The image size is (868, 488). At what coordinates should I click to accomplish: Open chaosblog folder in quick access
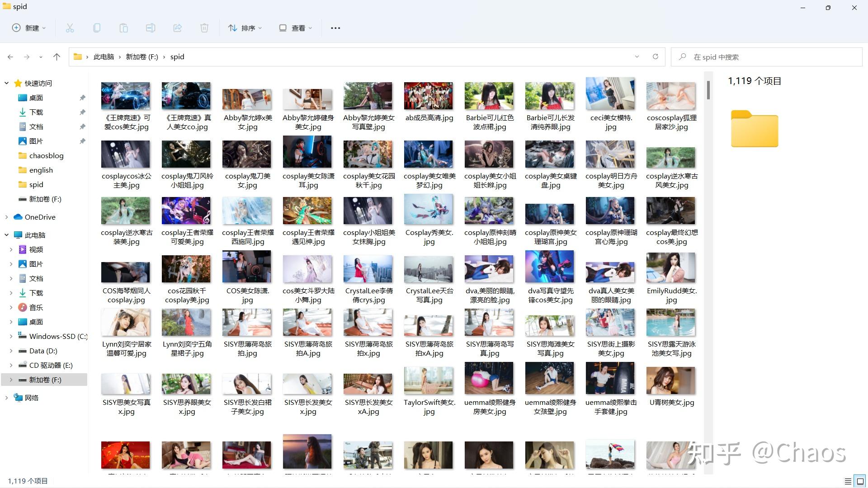pos(46,155)
